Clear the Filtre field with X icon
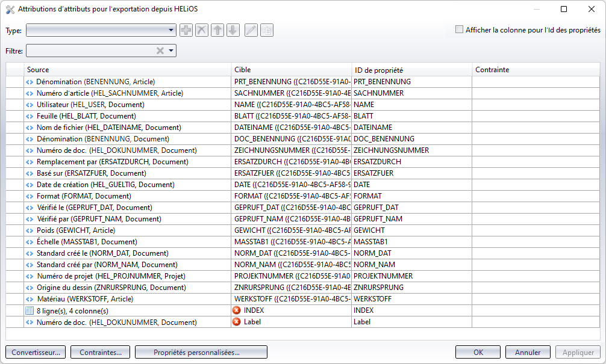 (160, 51)
